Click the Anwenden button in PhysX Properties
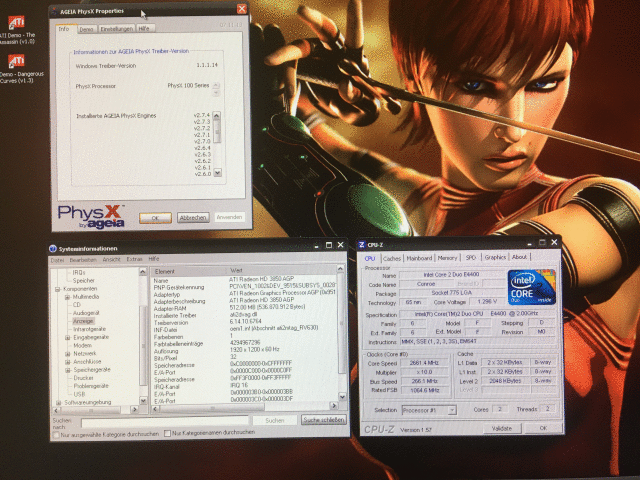 [x=229, y=217]
